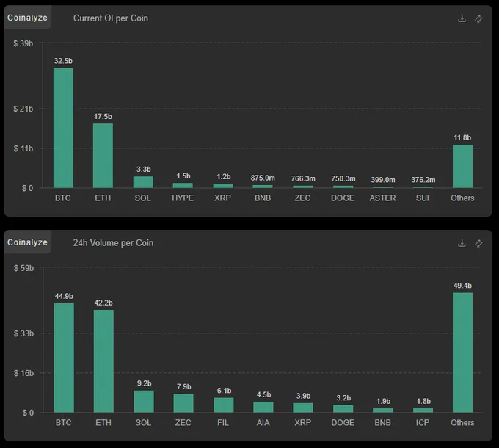Click the HYPE label on the OI axis
499x448 pixels.
point(183,198)
